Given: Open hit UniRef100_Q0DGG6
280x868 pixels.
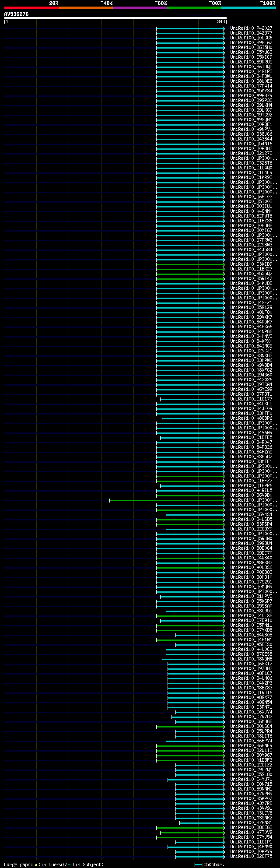Looking at the screenshot, I should click(x=251, y=38).
